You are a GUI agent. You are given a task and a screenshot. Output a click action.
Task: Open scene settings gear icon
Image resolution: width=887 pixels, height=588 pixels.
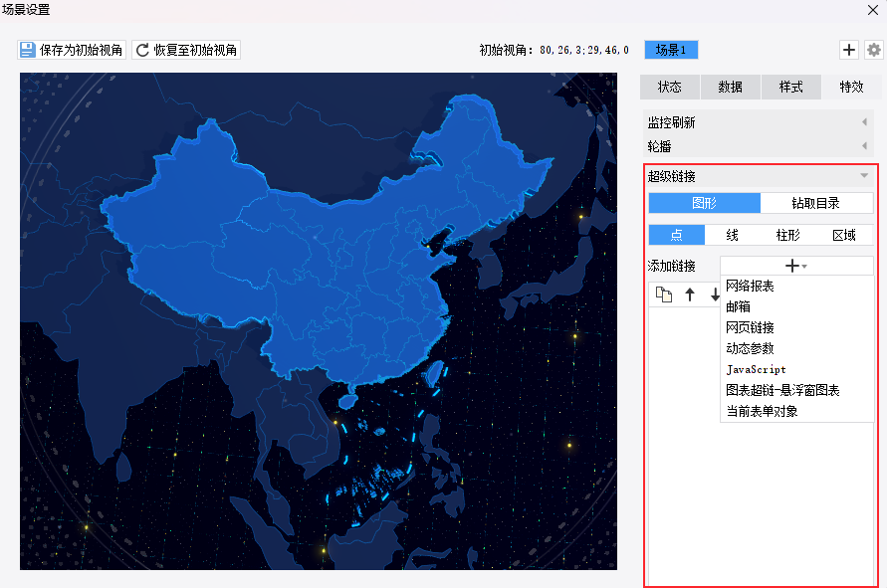(x=873, y=50)
